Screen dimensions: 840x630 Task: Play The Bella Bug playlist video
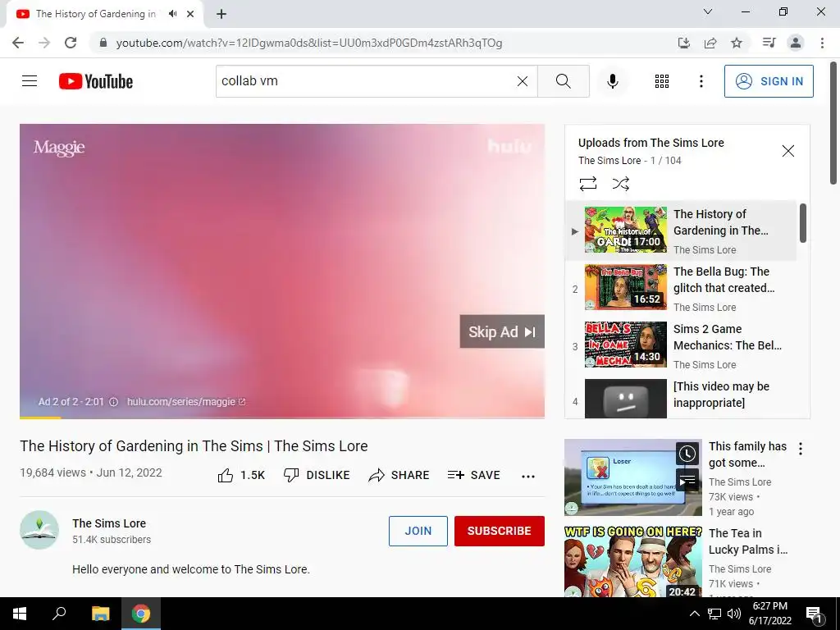681,288
